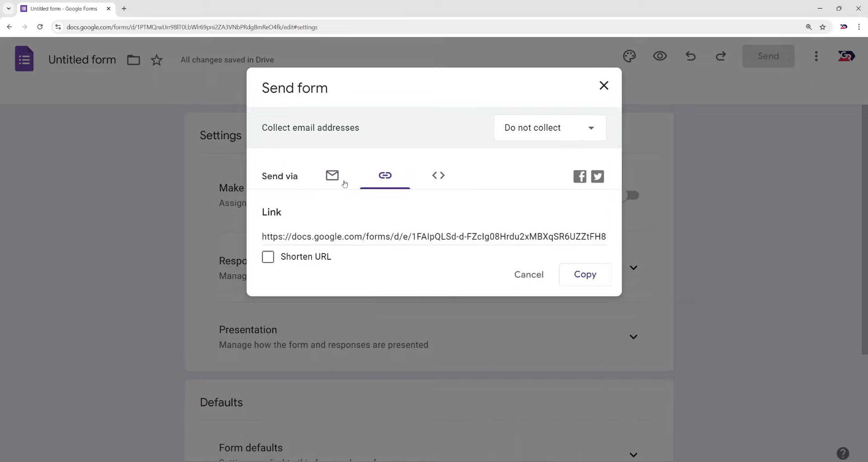Copy the form link
The width and height of the screenshot is (868, 462).
pos(585,275)
